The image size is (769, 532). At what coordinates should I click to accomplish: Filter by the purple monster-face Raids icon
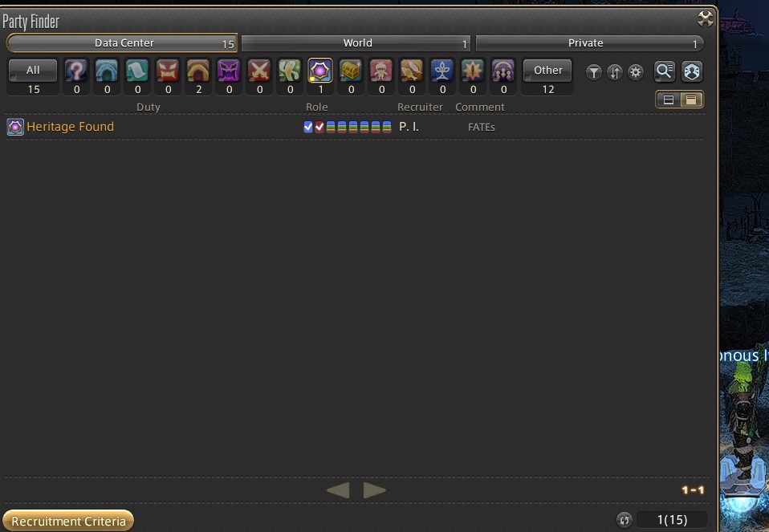229,71
